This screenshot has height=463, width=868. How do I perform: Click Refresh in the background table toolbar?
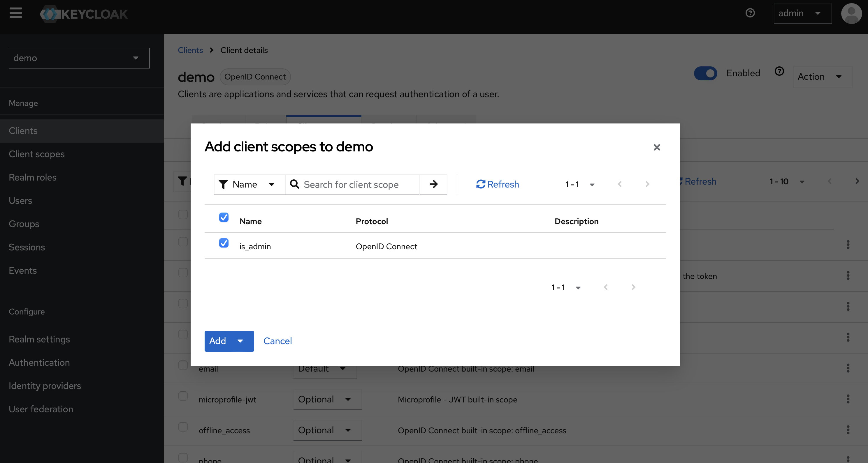click(x=698, y=181)
